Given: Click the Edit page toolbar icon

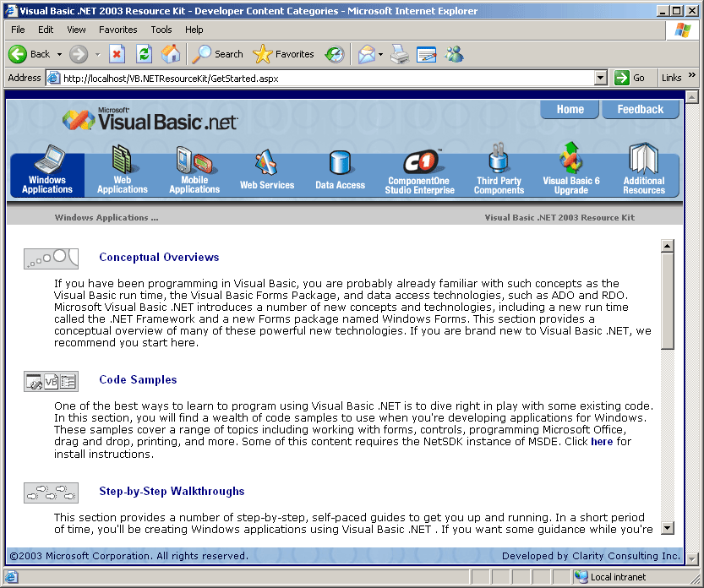Looking at the screenshot, I should pyautogui.click(x=426, y=54).
